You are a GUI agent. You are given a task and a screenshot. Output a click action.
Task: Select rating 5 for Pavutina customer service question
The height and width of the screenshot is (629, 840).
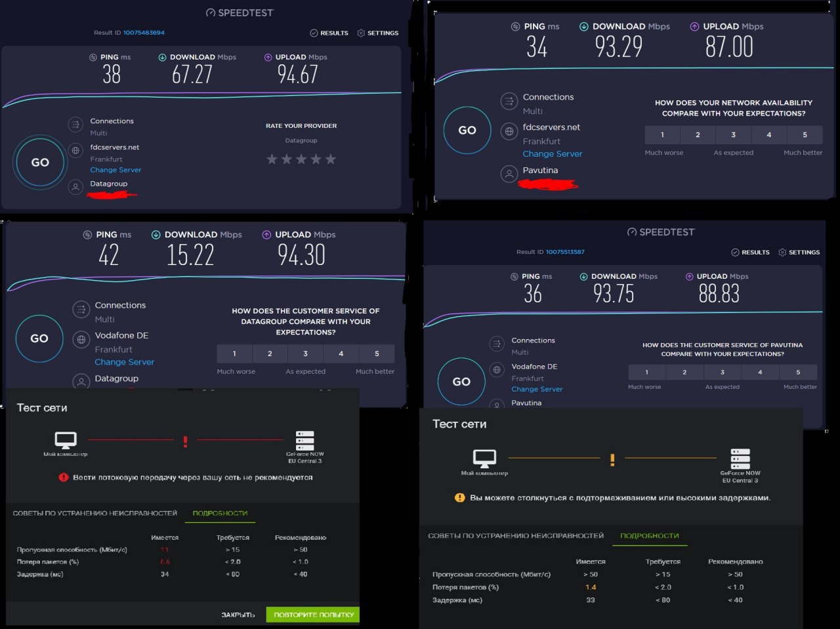coord(799,372)
